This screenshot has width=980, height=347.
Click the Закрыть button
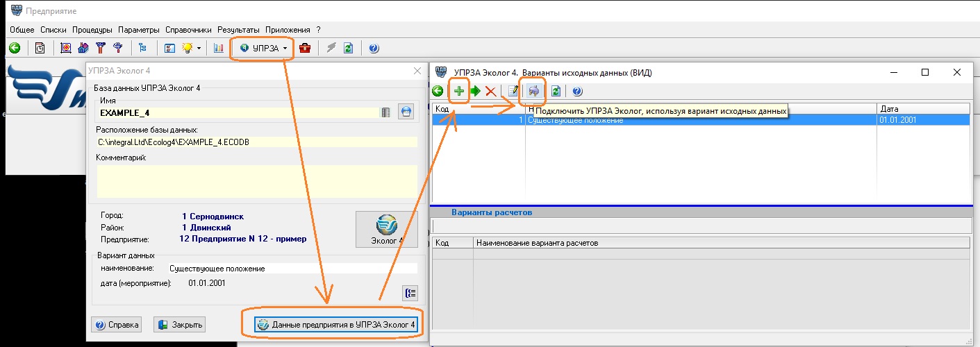pos(179,325)
